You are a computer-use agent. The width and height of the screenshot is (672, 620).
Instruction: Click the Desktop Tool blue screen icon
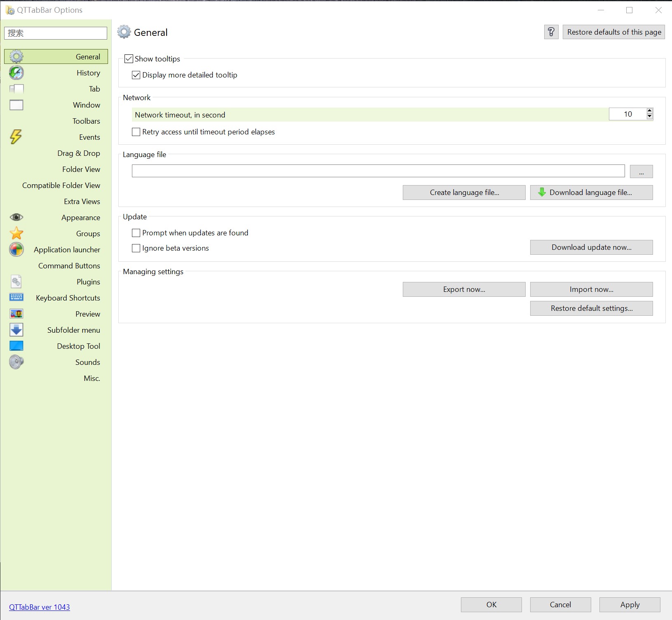(x=16, y=346)
